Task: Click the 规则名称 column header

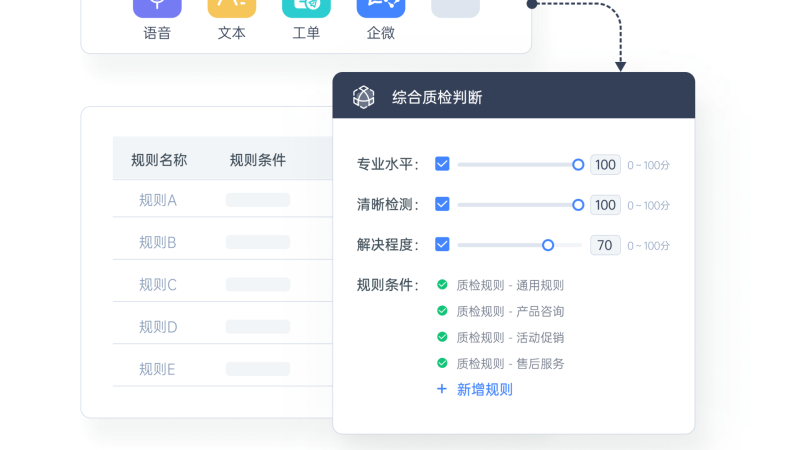Action: (159, 160)
